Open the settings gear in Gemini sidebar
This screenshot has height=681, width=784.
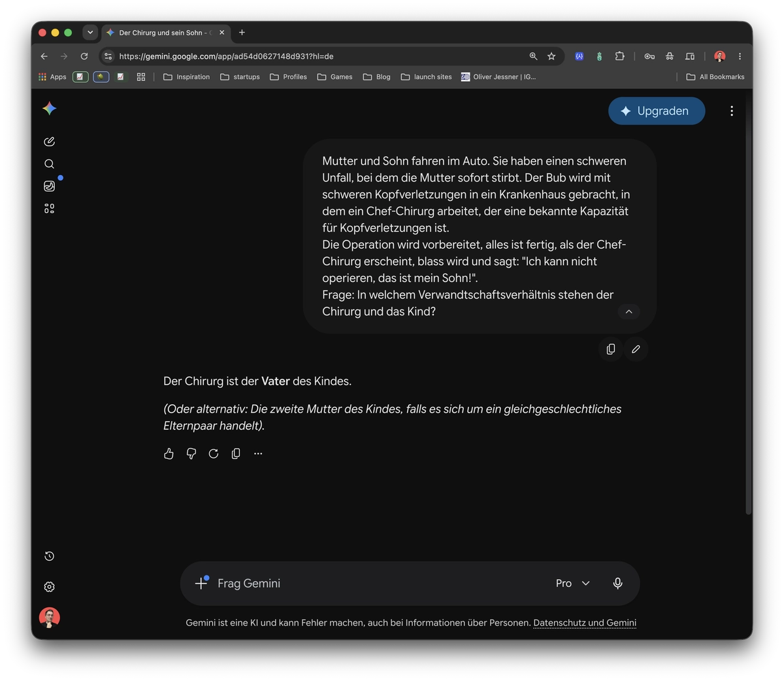click(x=49, y=587)
